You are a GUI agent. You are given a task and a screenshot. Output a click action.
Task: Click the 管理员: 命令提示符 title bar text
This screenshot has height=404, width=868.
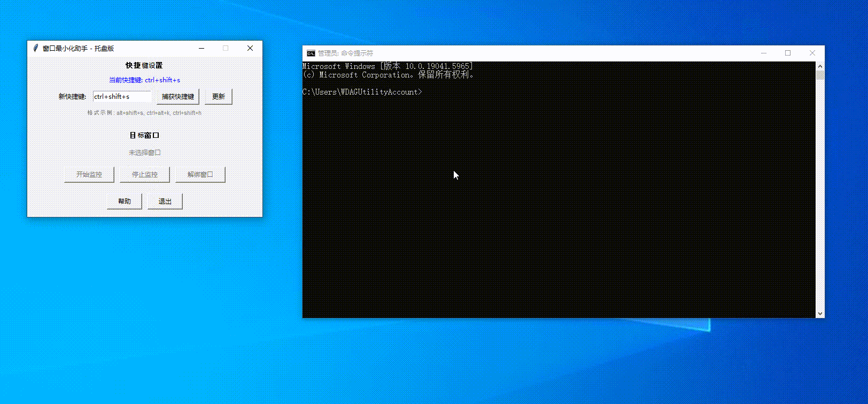(x=345, y=53)
